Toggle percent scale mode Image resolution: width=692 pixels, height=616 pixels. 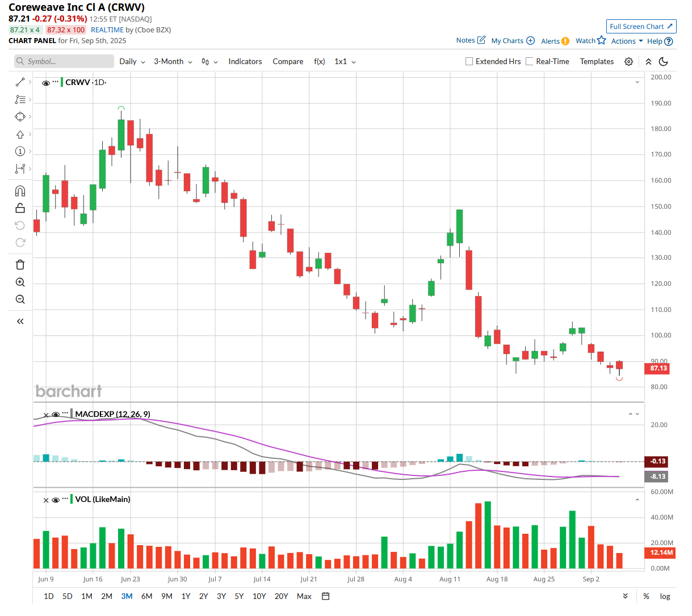(646, 596)
